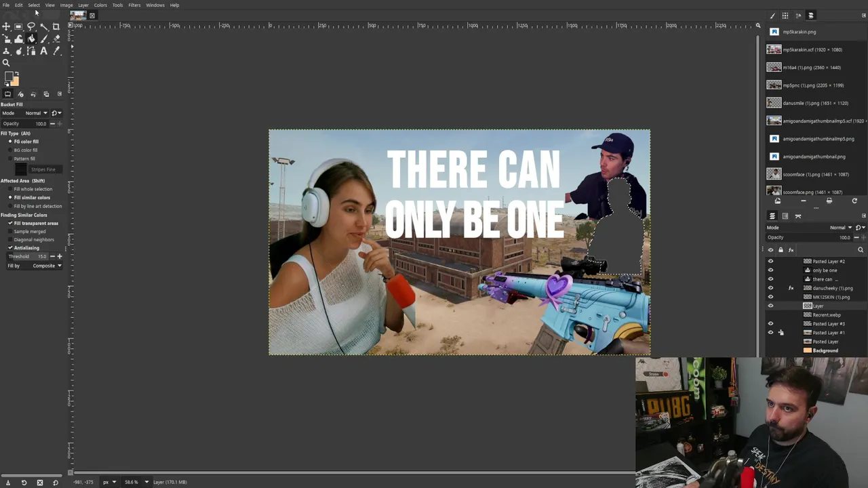Select the Free Select lasso tool
The height and width of the screenshot is (488, 868).
coord(31,26)
